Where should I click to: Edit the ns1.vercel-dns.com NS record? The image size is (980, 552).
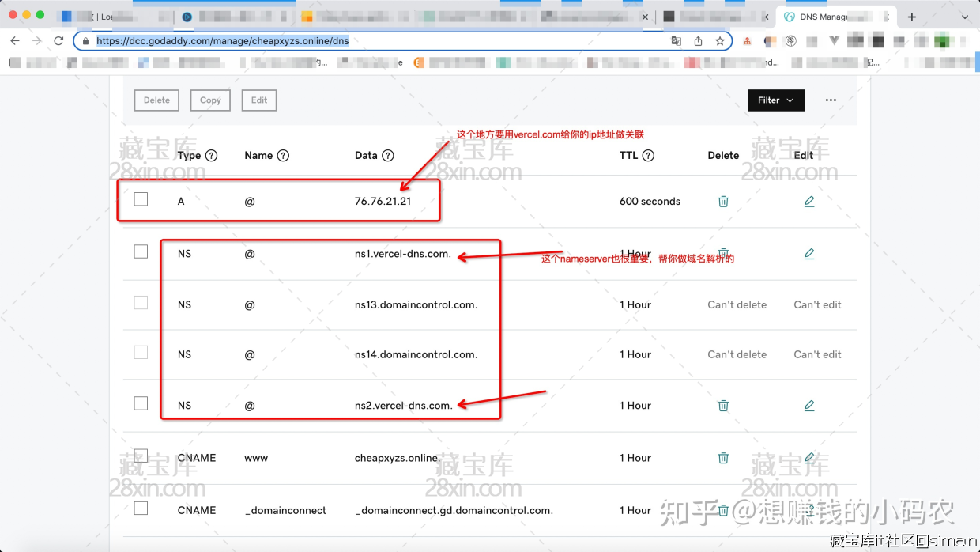[809, 254]
